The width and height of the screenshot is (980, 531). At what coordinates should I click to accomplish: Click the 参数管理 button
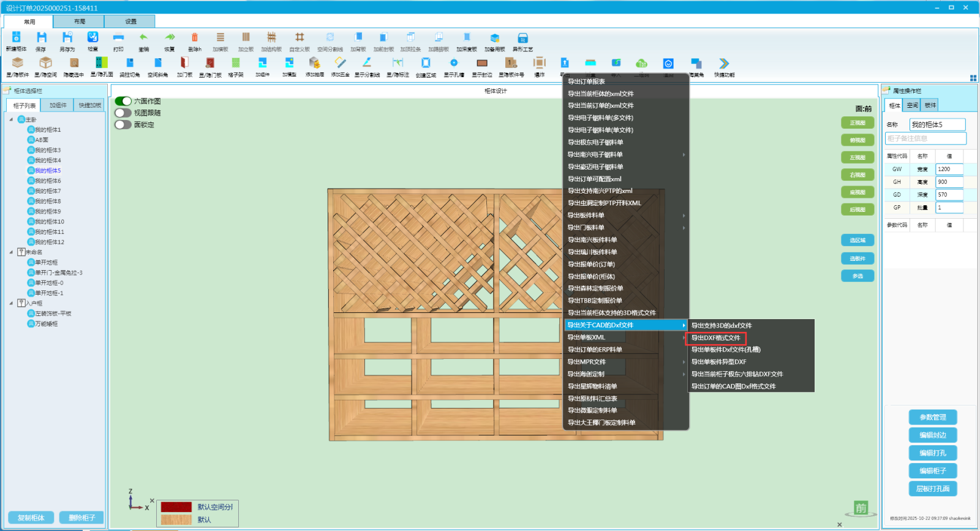932,417
